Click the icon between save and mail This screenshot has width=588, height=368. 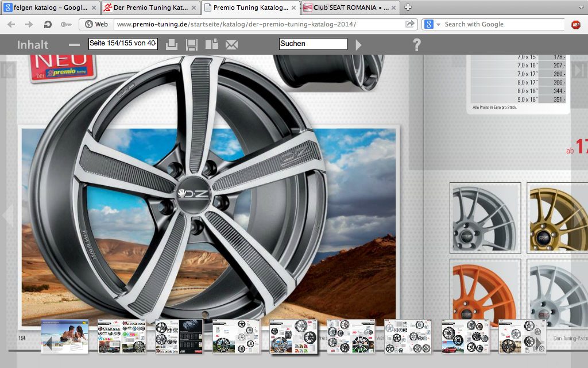pyautogui.click(x=212, y=44)
